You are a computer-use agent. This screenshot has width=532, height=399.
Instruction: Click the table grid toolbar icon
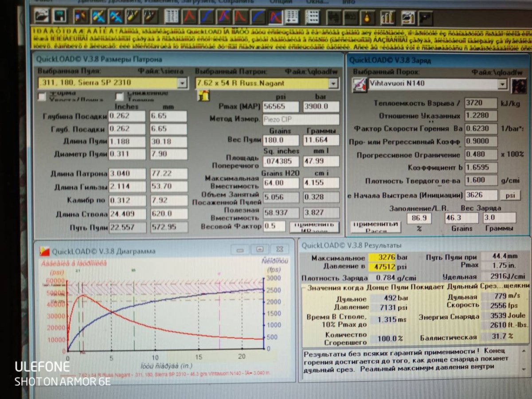coord(172,17)
